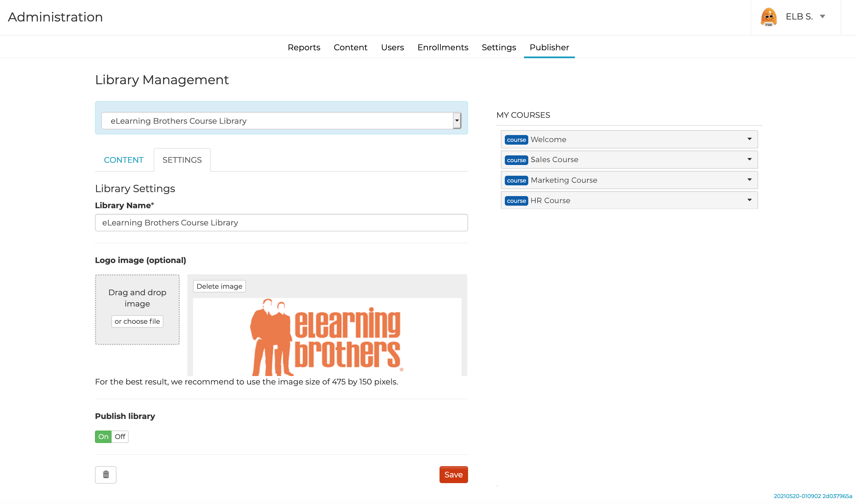Viewport: 857px width, 504px height.
Task: Switch publish library to Off
Action: (x=120, y=436)
